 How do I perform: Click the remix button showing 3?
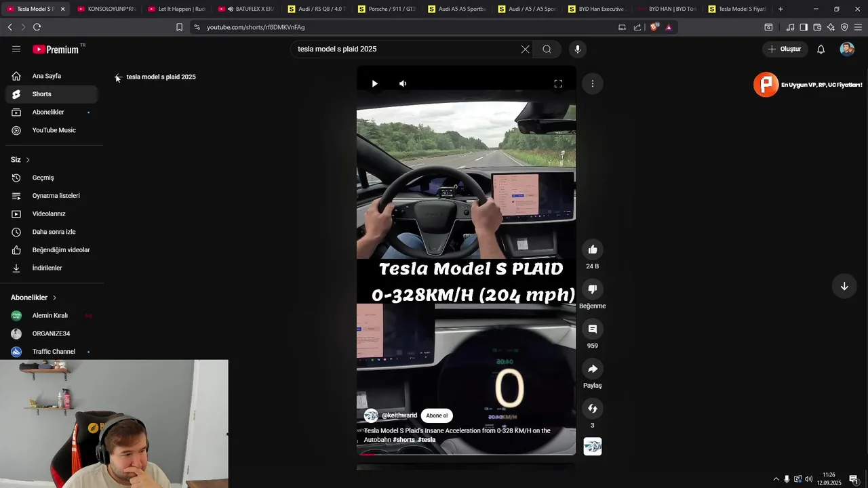click(593, 409)
